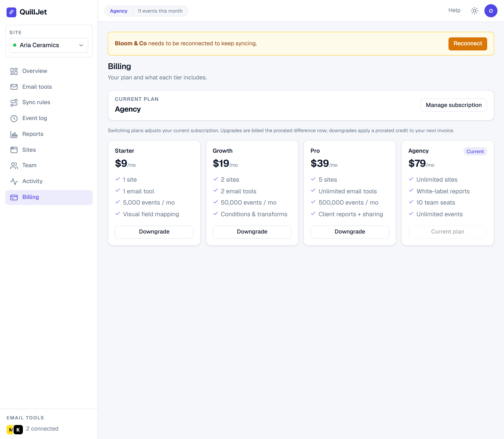Open the Sites section
This screenshot has width=504, height=439.
(x=49, y=150)
